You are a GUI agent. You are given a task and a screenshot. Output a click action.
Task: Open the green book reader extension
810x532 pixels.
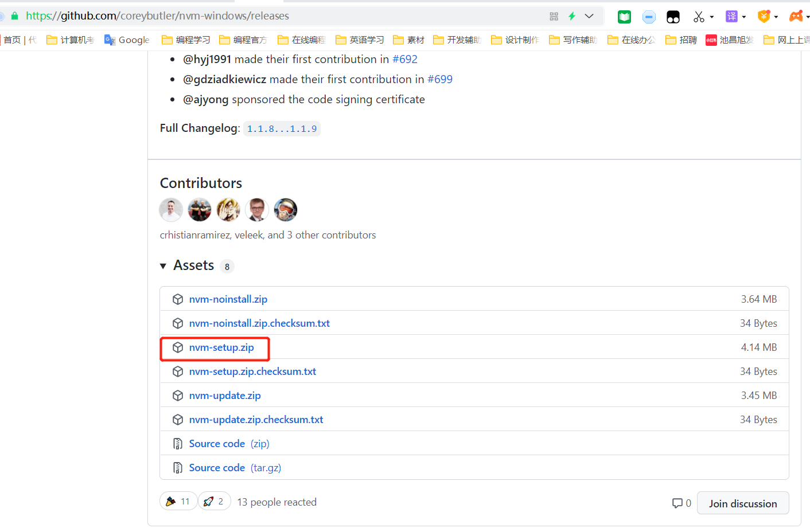[x=624, y=17]
